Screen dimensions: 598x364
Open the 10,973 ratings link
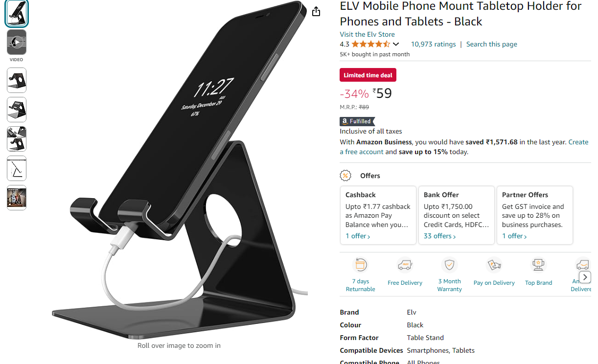tap(433, 44)
